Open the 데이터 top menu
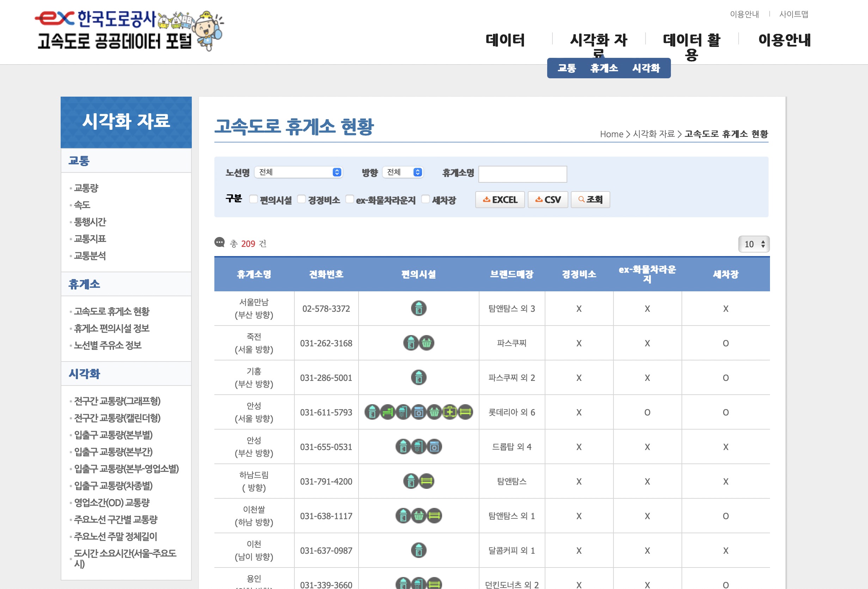Screen dimensions: 868x589 pos(505,40)
